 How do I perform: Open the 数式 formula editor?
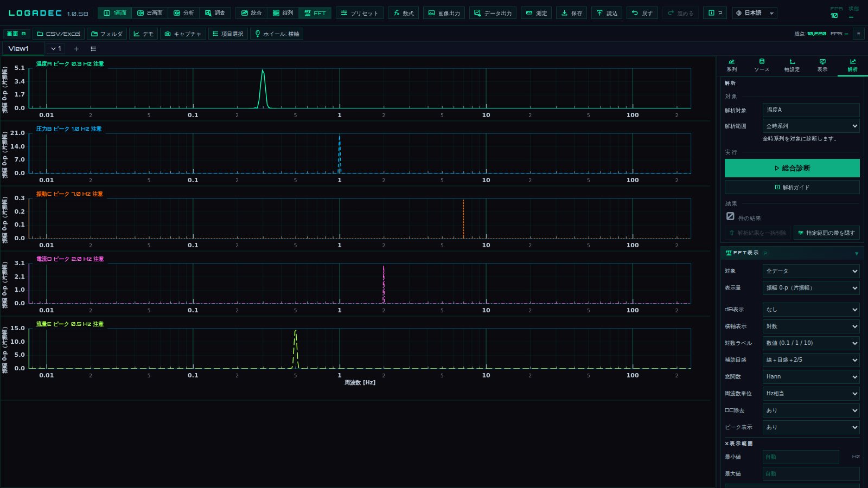[x=404, y=13]
